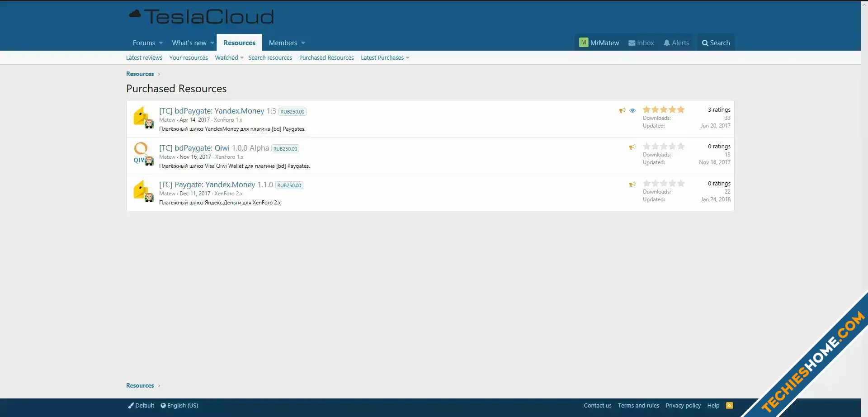Click the TeslaCloud logo
The height and width of the screenshot is (417, 868).
pos(201,17)
